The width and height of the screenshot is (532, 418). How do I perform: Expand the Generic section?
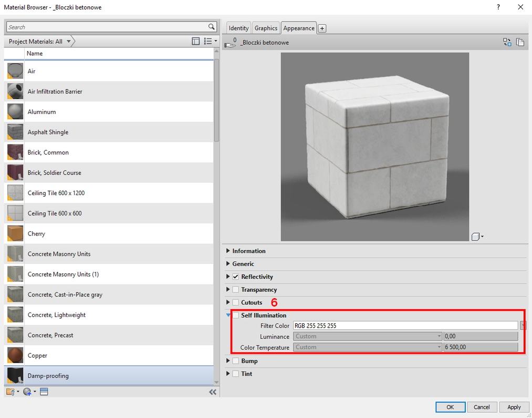tap(228, 263)
